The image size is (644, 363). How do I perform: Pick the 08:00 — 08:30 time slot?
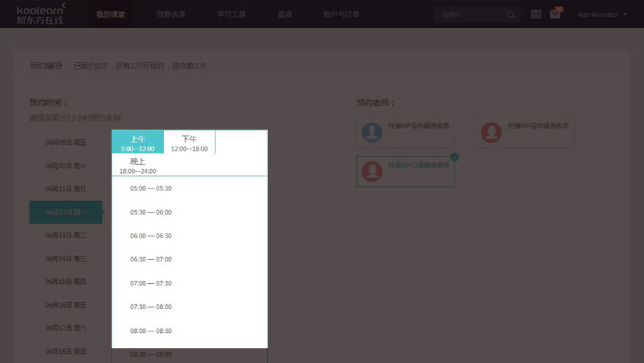(151, 331)
